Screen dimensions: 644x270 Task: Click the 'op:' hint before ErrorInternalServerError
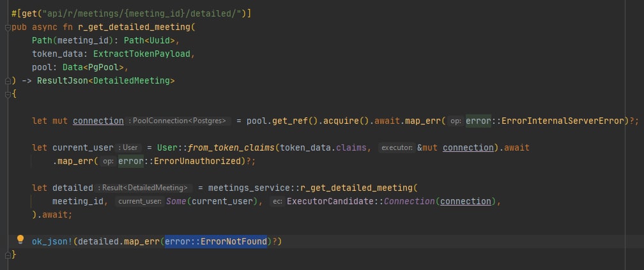click(456, 121)
